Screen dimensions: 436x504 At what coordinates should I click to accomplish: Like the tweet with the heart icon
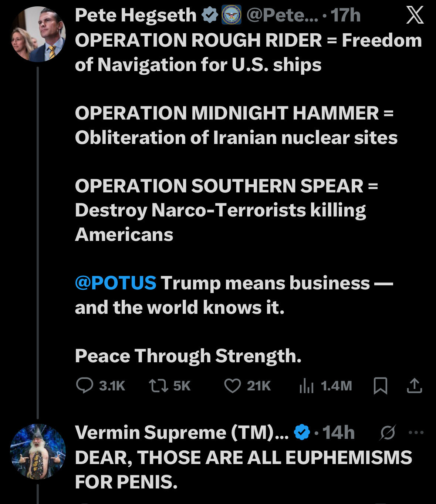click(233, 386)
